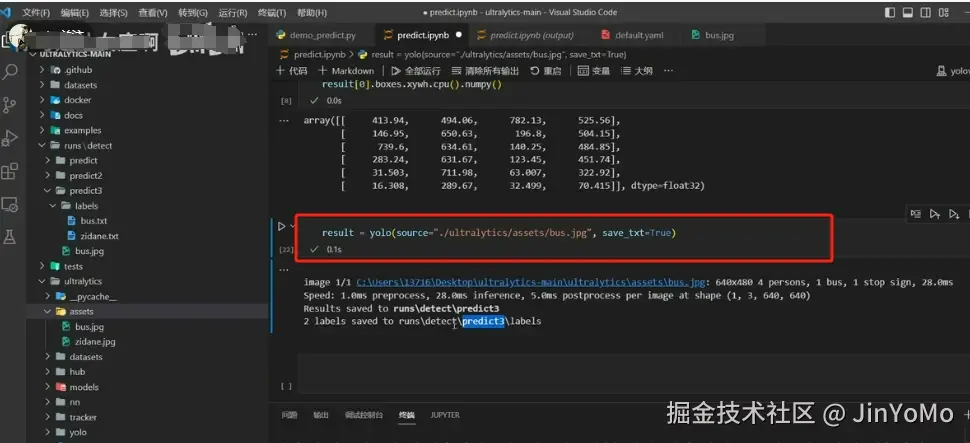Open the 转到(G) menu
The width and height of the screenshot is (970, 443).
coord(193,12)
